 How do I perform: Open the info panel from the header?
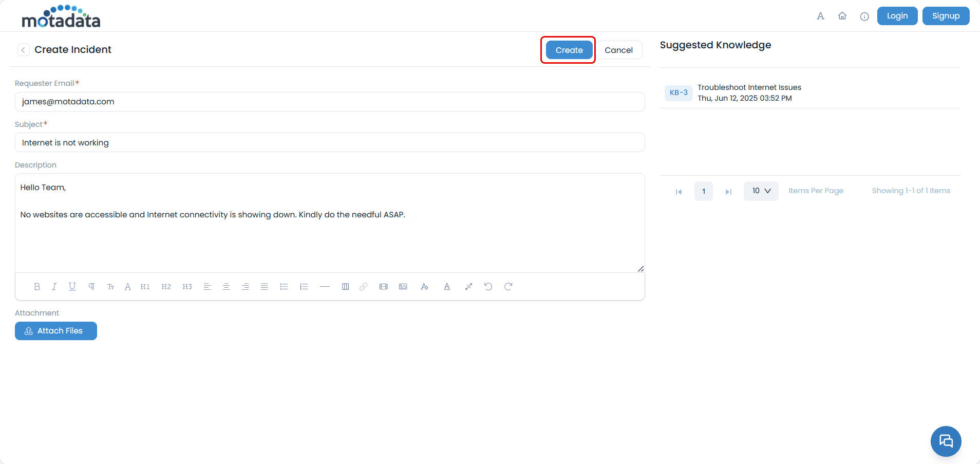pos(864,16)
